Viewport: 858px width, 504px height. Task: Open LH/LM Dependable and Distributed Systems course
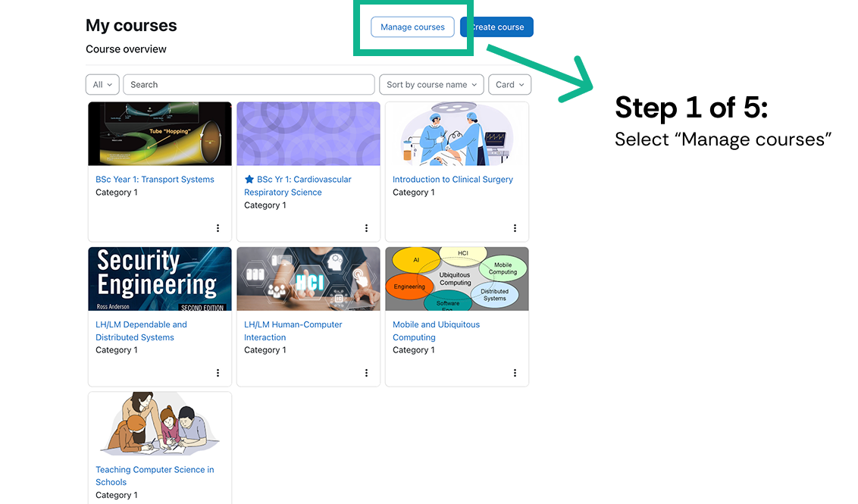[x=141, y=330]
